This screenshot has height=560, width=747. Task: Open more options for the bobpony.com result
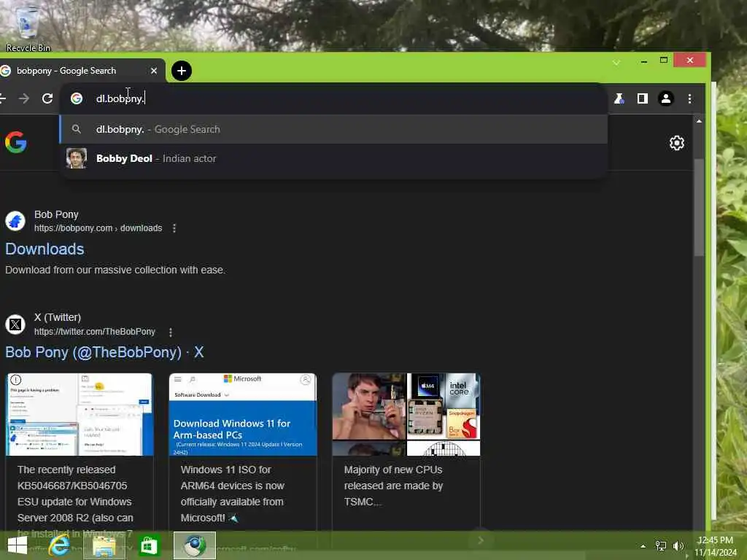point(174,228)
